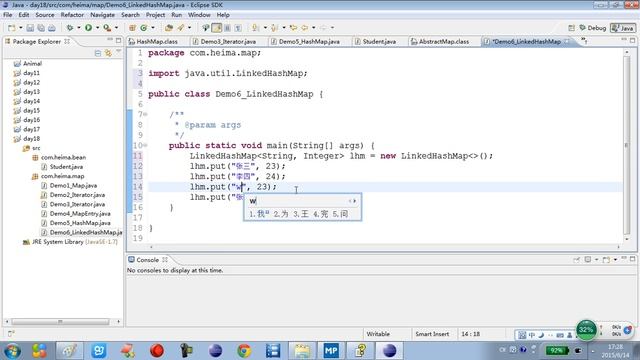This screenshot has width=640, height=360.
Task: Click the Back navigation arrow icon
Action: (x=304, y=28)
